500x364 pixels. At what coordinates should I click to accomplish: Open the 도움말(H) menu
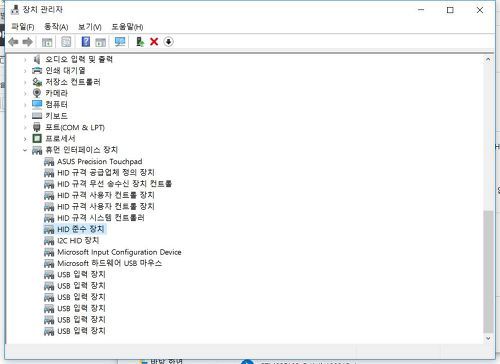[x=127, y=27]
